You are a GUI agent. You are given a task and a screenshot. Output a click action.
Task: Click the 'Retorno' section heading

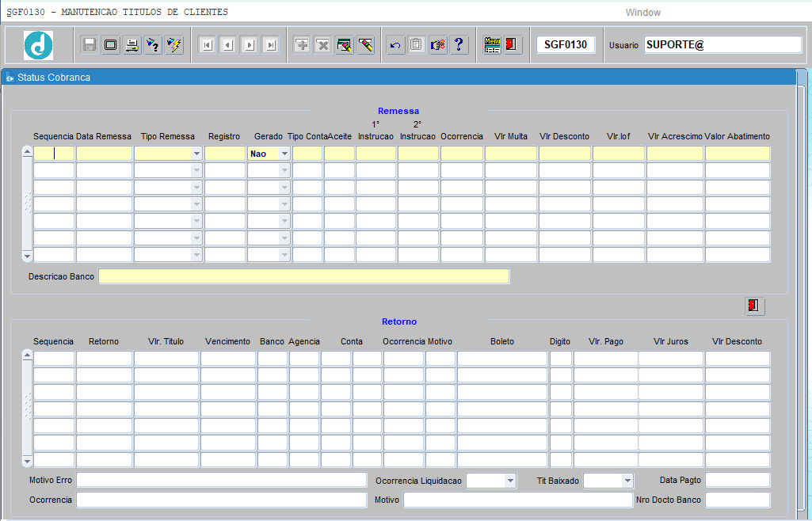click(x=398, y=321)
